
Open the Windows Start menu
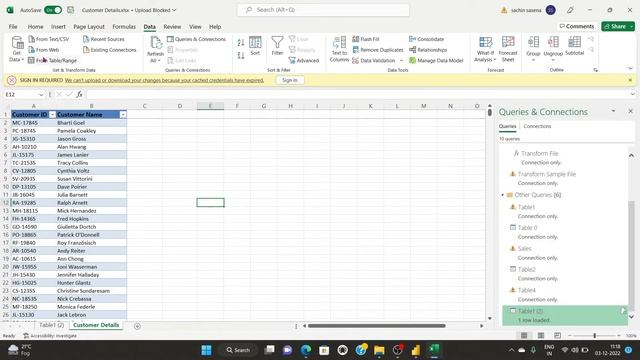[x=207, y=350]
